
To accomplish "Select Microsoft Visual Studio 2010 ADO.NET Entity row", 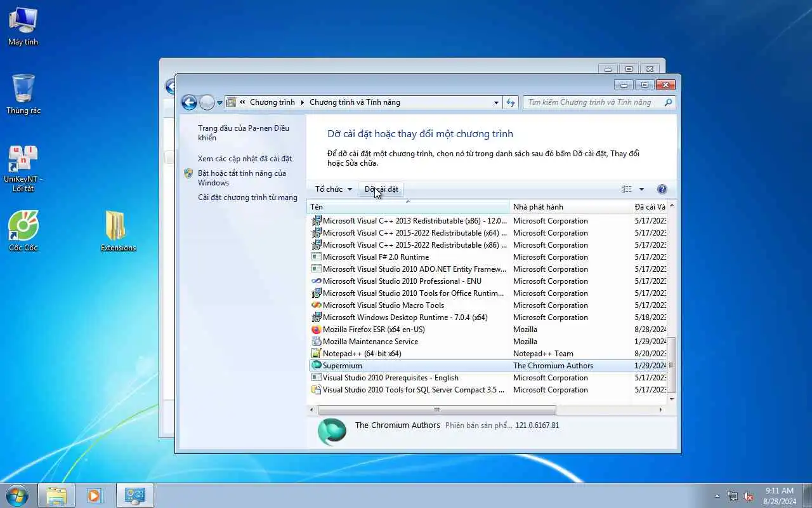I will 487,269.
